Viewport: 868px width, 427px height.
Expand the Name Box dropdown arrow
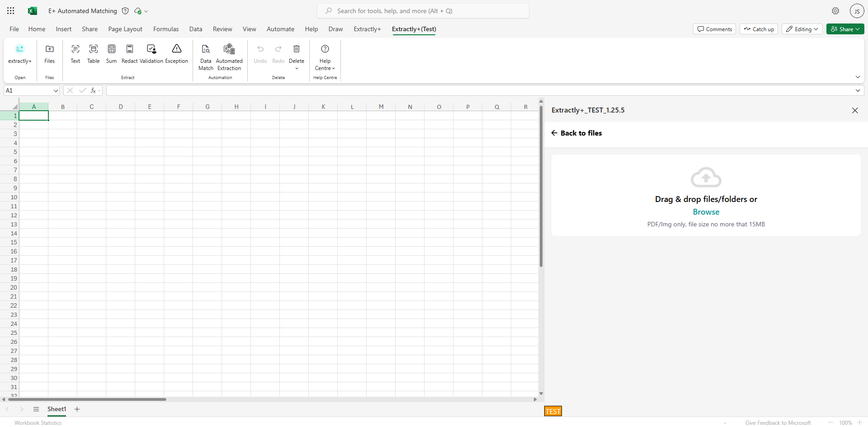pos(56,91)
